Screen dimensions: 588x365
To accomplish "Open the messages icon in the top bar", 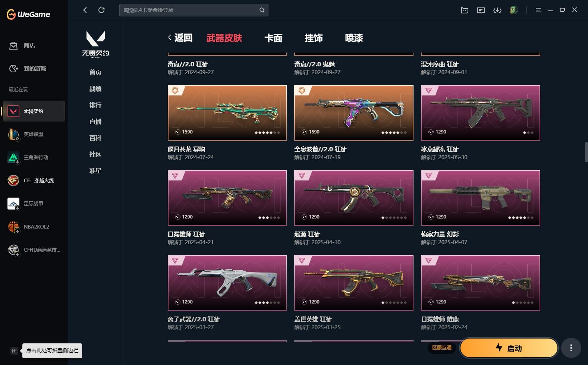I will [481, 10].
